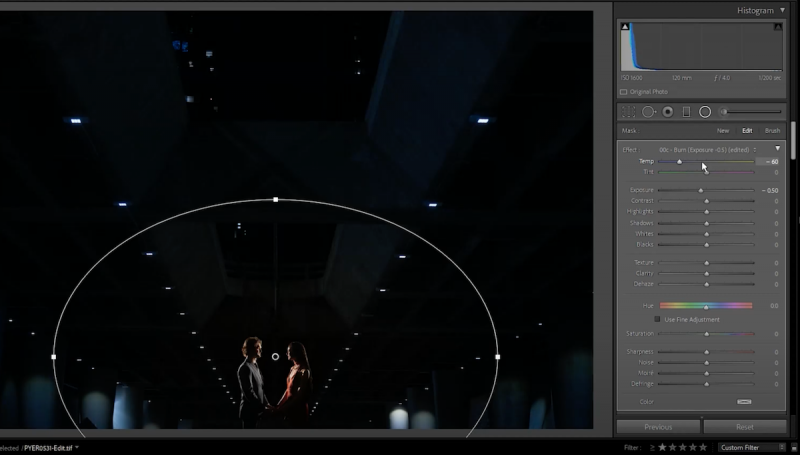Click radial filter center pin on photo

(276, 357)
